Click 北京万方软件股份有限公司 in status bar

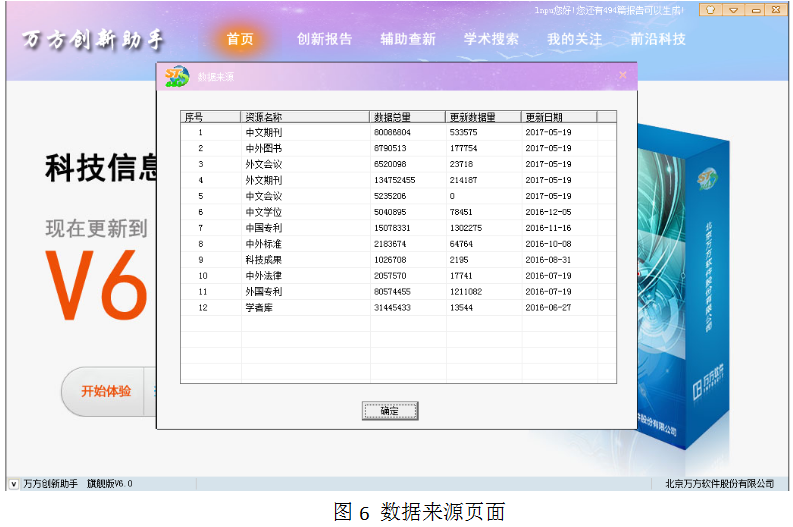[720, 484]
